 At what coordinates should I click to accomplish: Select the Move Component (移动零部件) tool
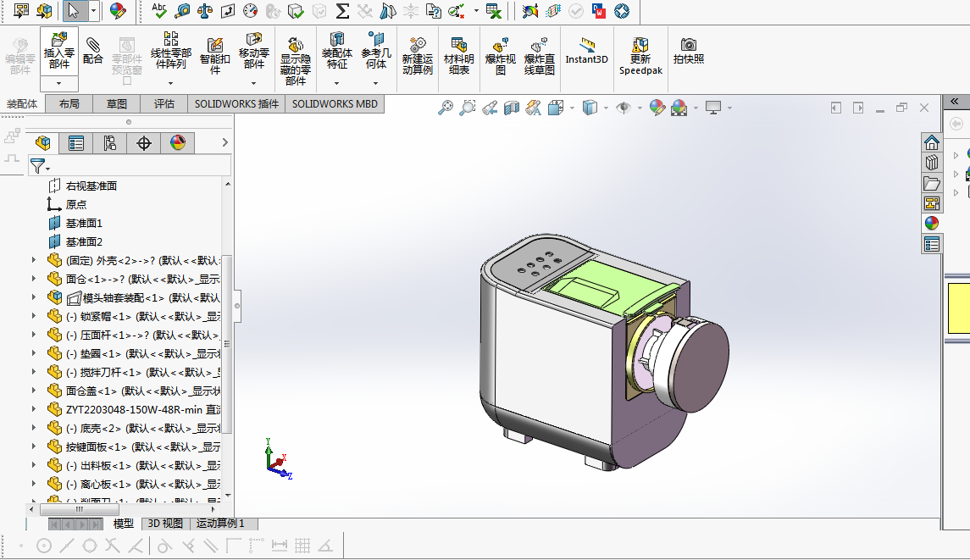pyautogui.click(x=253, y=51)
